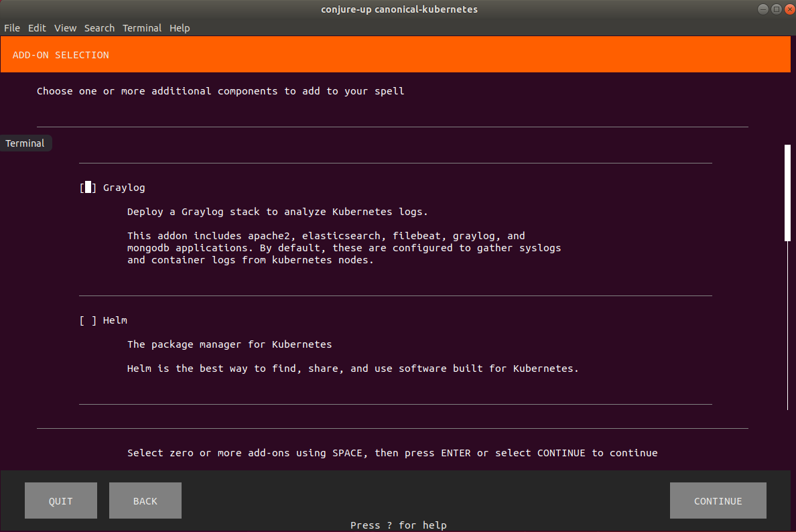Click the window title conjure-up canonical-kubernetes
The height and width of the screenshot is (532, 796).
(399, 9)
